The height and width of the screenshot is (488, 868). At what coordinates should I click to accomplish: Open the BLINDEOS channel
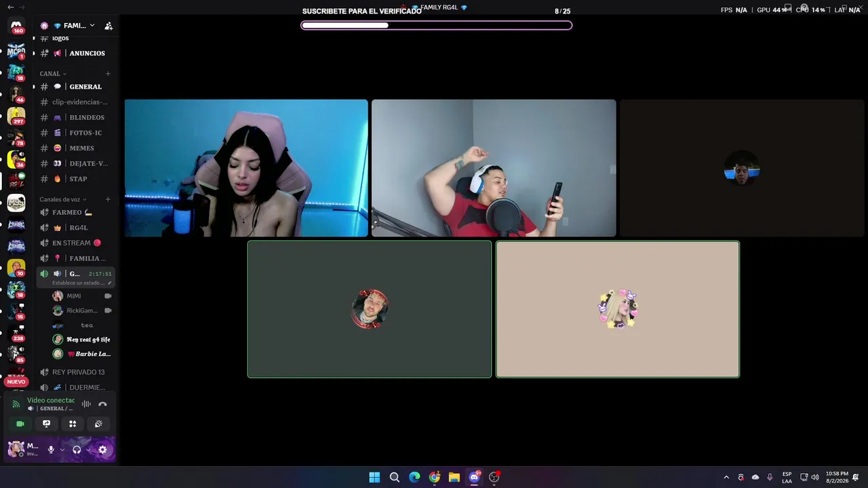pos(75,117)
